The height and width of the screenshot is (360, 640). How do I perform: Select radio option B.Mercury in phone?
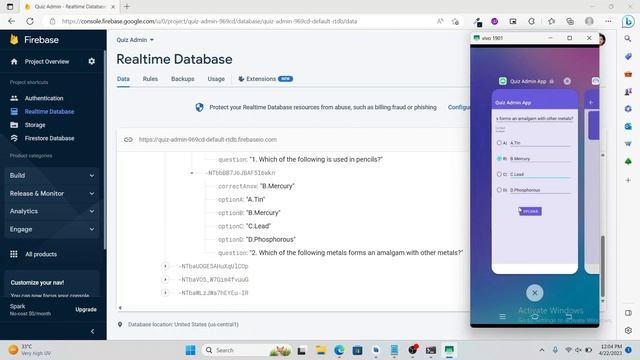pos(499,158)
